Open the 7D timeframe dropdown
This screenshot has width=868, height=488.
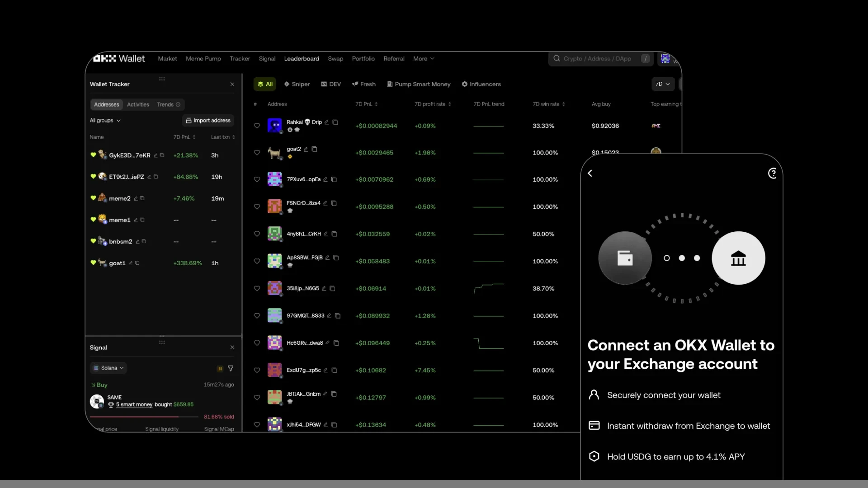(x=662, y=84)
